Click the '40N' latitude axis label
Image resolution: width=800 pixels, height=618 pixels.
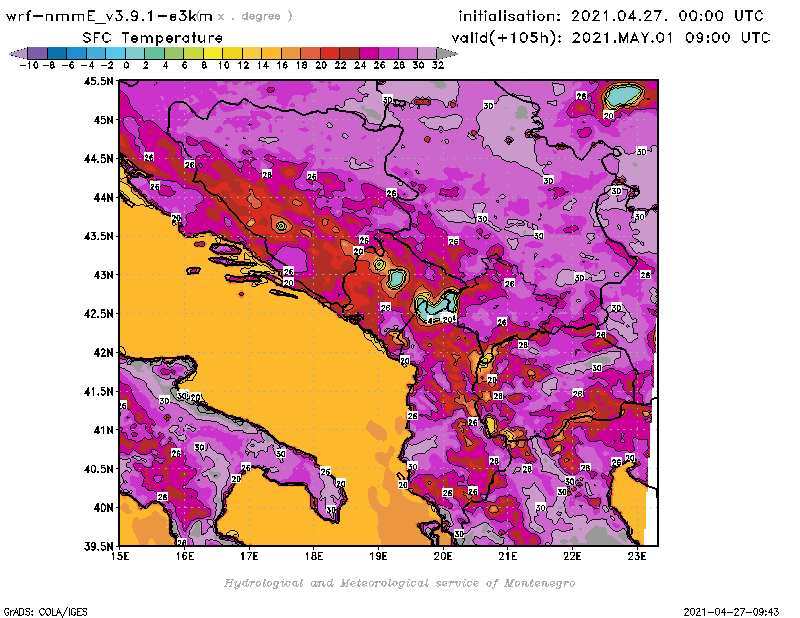coord(103,508)
